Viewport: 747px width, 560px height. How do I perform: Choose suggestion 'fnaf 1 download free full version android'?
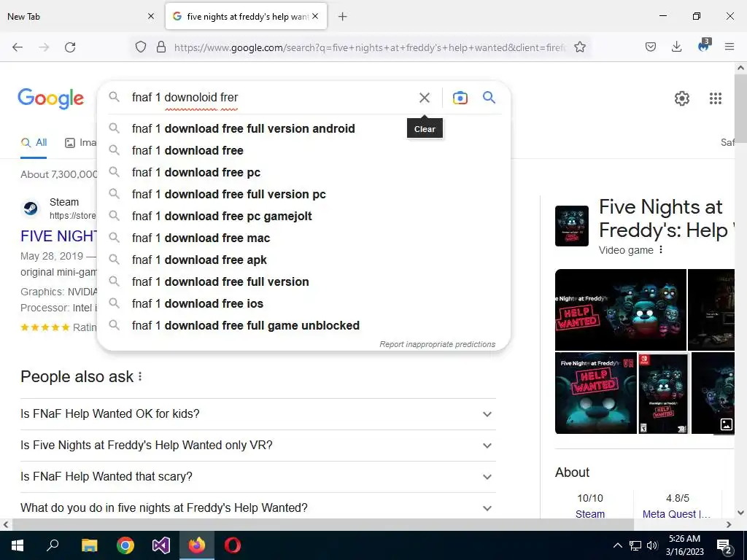coord(303,128)
